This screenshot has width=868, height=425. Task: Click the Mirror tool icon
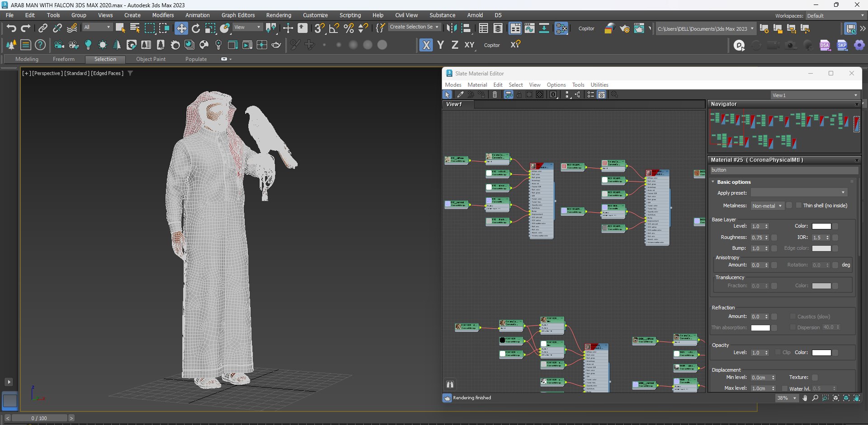coord(451,28)
